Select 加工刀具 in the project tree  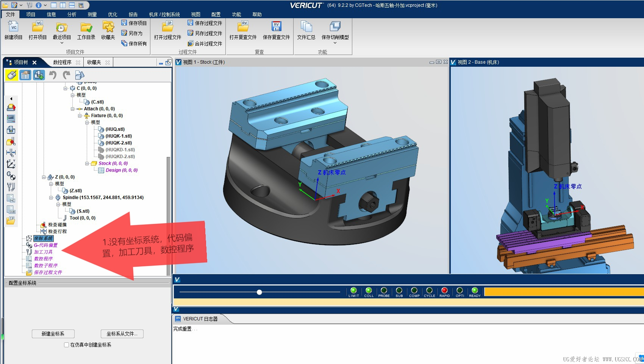point(43,252)
